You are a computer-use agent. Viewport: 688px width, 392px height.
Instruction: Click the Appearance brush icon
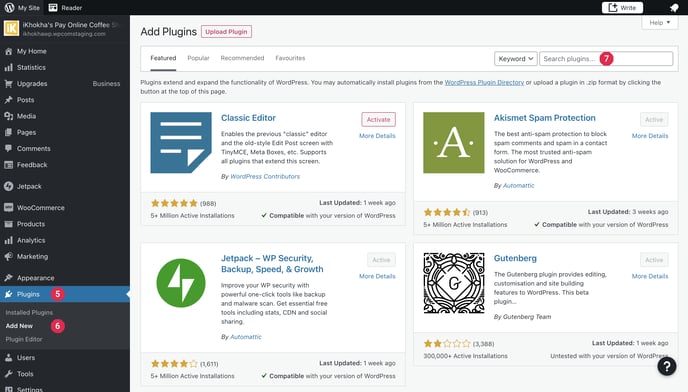pos(8,278)
